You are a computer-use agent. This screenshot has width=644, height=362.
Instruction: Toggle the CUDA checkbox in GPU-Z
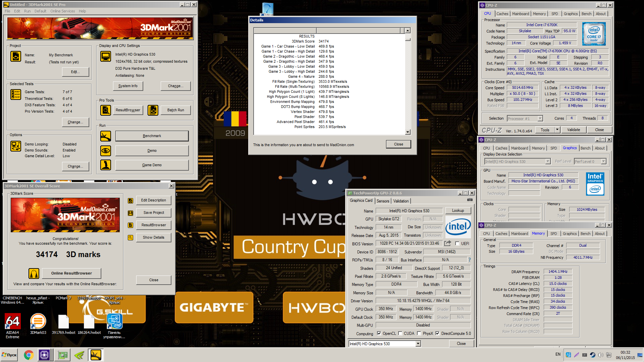(x=400, y=334)
